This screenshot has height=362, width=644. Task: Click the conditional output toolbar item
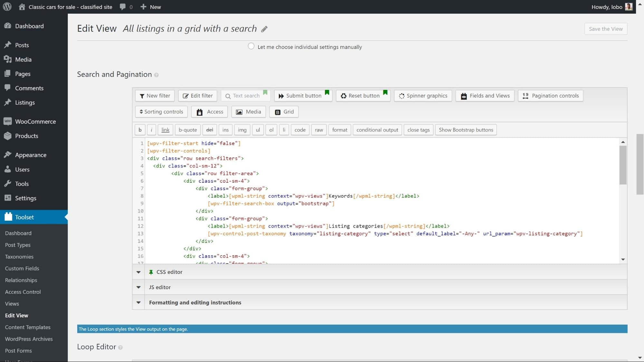(377, 130)
